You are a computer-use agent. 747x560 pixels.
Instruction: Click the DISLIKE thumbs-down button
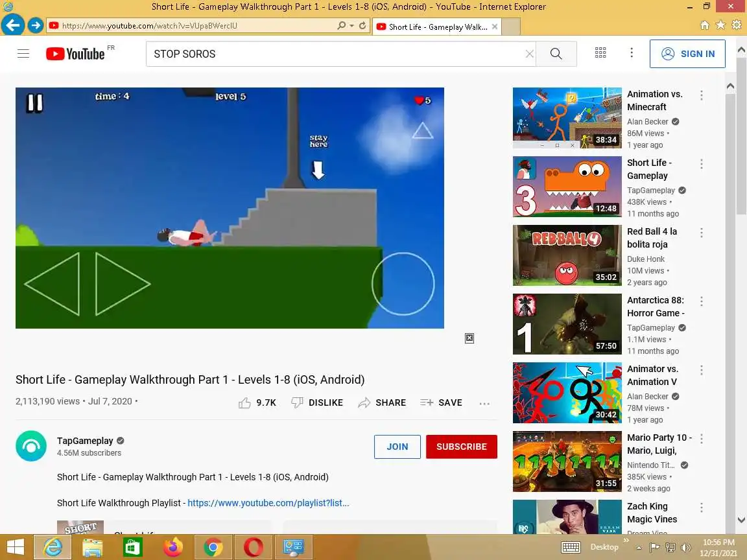click(x=317, y=403)
